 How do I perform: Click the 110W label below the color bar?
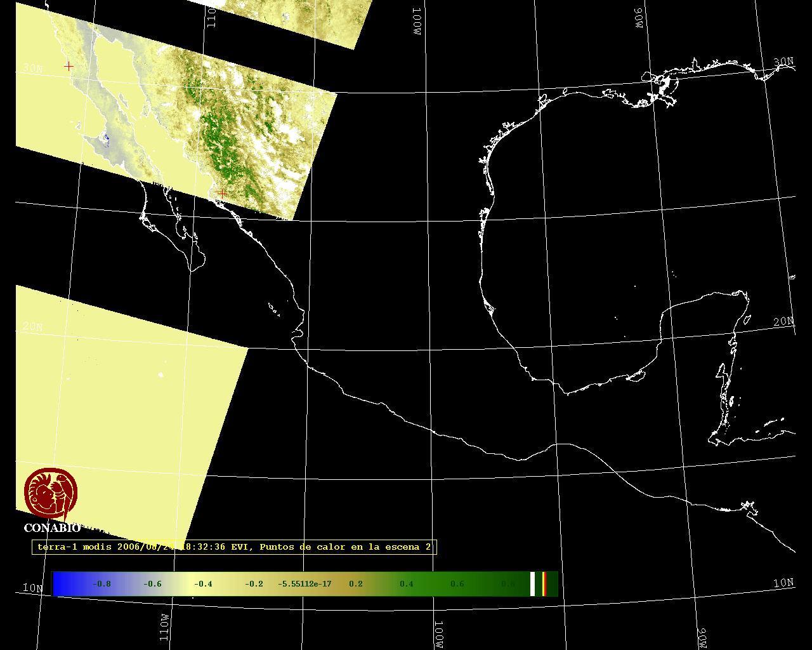(x=164, y=627)
